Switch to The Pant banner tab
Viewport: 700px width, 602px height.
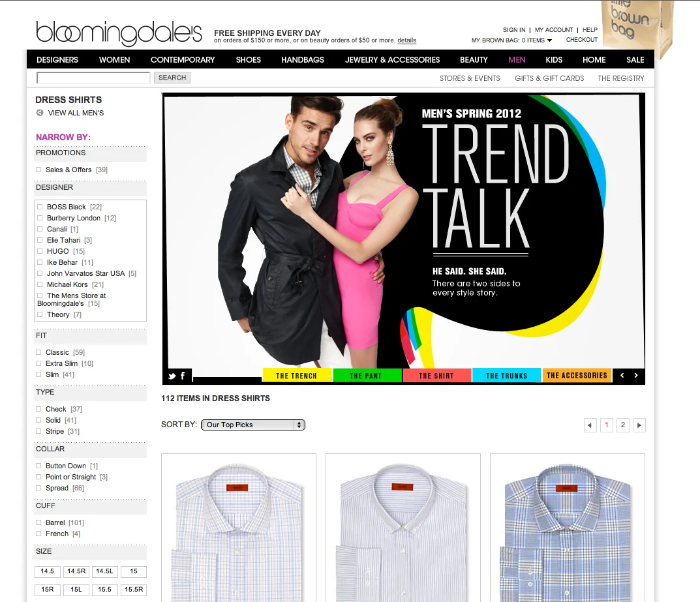click(366, 376)
